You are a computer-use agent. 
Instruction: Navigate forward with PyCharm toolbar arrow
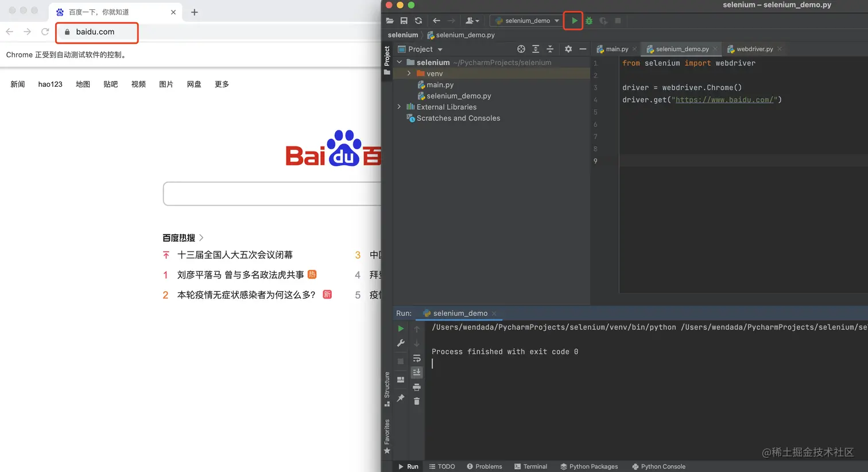point(451,21)
